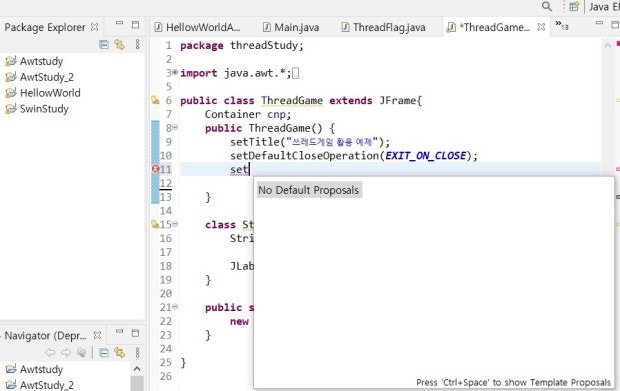Open Navigator view menu
The width and height of the screenshot is (620, 391).
pyautogui.click(x=137, y=352)
